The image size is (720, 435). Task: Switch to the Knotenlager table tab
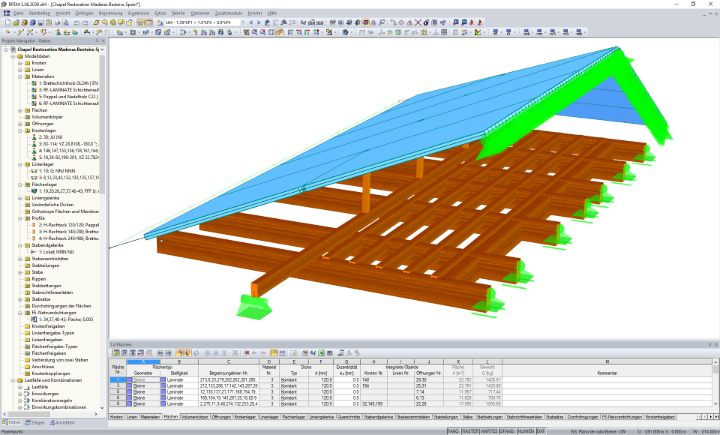(x=245, y=417)
